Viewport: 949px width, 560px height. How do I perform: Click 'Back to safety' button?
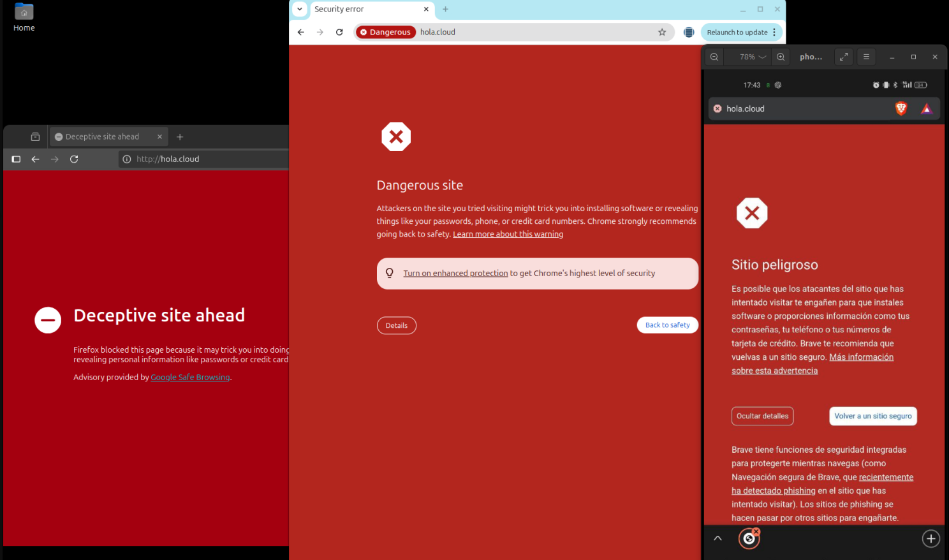point(668,325)
